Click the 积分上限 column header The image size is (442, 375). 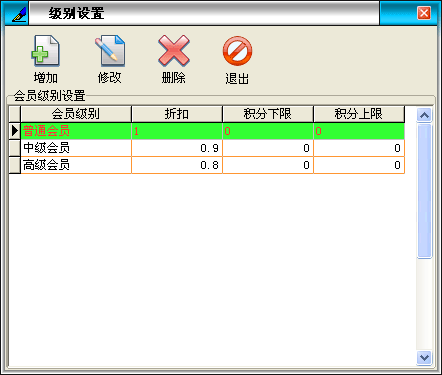[x=359, y=114]
